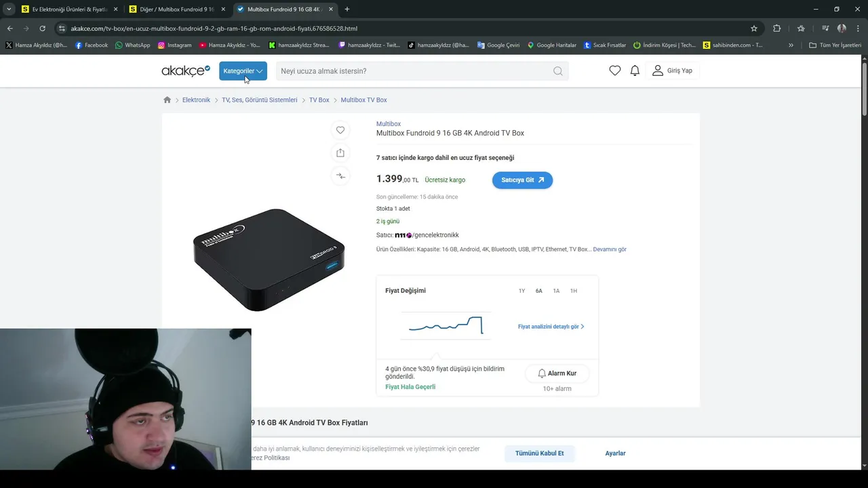Image resolution: width=868 pixels, height=488 pixels.
Task: Close the 'Ev Elektroniği Ürünleri' tab
Action: 115,9
